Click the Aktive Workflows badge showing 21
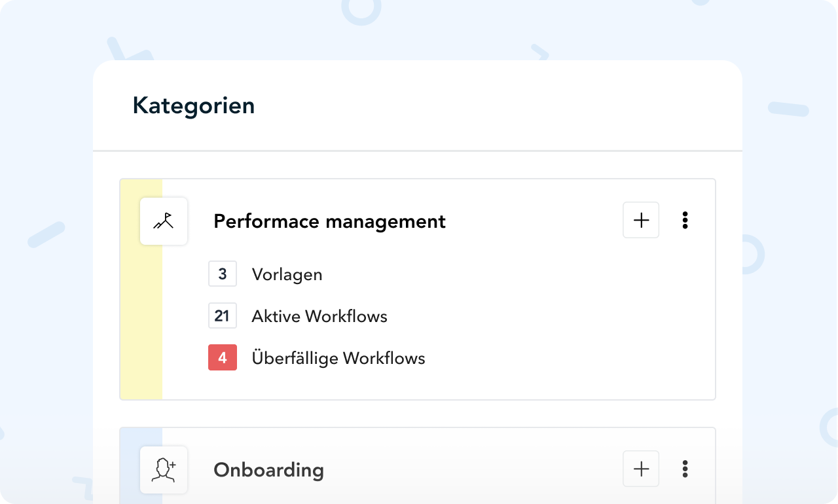Viewport: 838px width, 504px height. [223, 316]
